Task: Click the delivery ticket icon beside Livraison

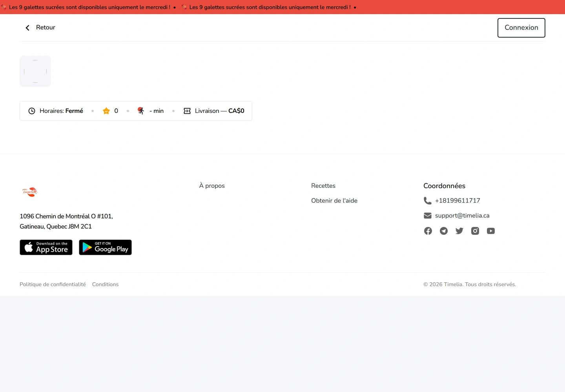Action: tap(187, 111)
